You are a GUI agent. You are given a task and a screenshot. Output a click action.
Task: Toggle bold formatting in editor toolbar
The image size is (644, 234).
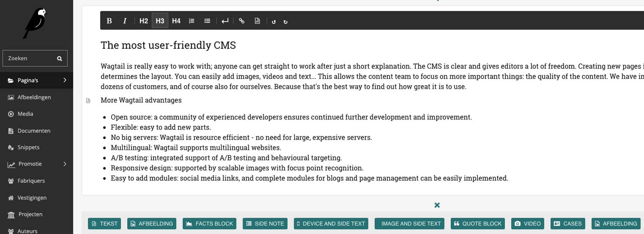click(109, 21)
